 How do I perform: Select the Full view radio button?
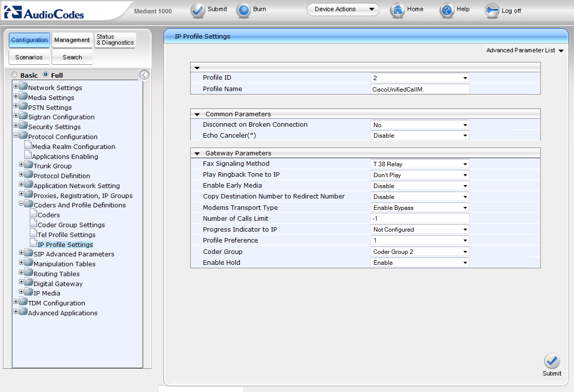46,75
